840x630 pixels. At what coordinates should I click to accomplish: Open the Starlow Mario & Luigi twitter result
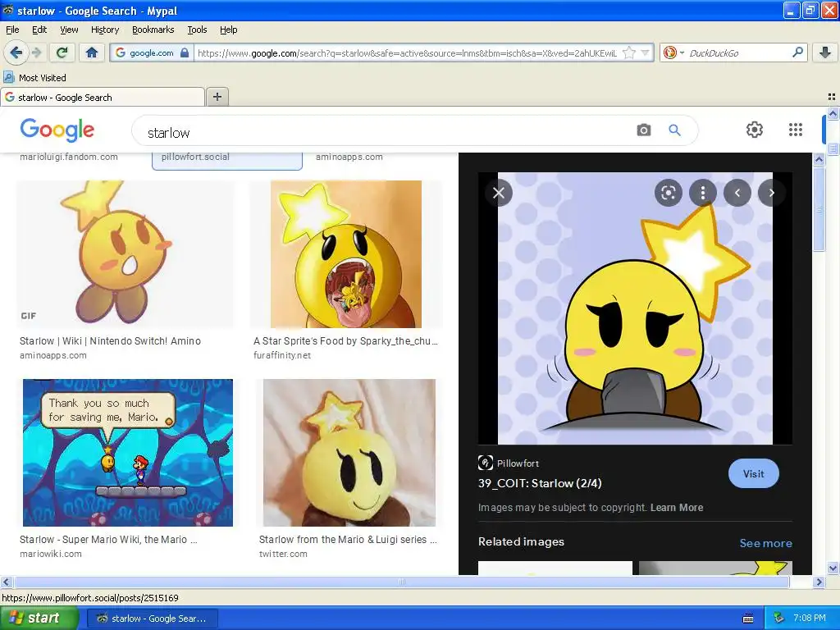tap(348, 540)
